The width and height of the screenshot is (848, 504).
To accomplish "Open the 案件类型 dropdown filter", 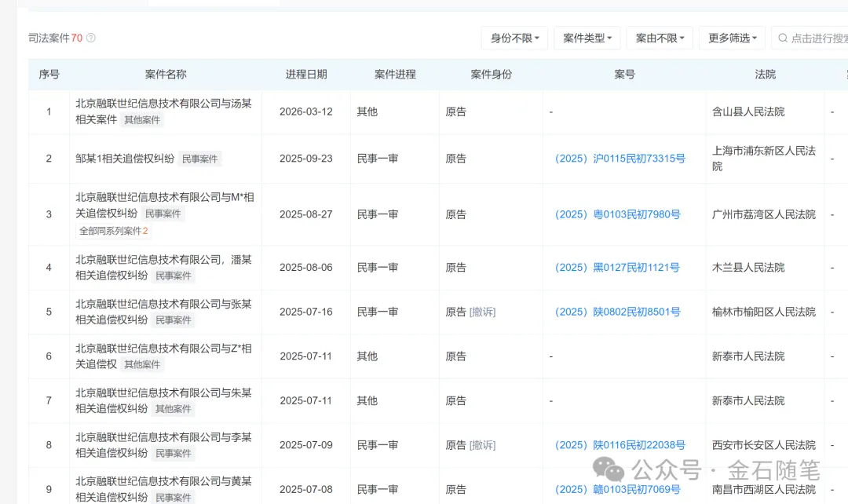I will [587, 38].
